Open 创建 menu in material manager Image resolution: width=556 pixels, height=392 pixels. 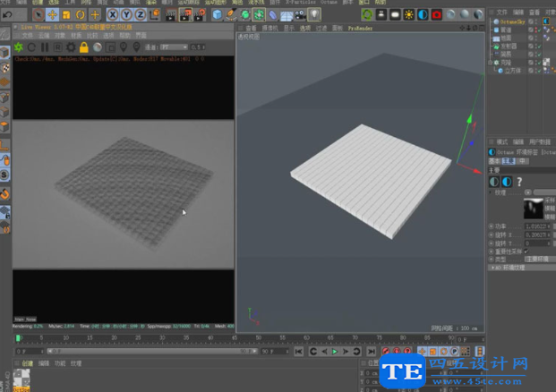(27, 363)
